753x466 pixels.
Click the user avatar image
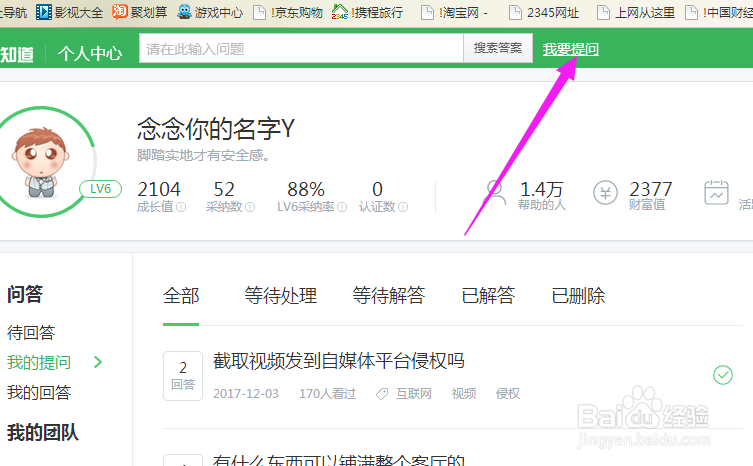(x=41, y=162)
